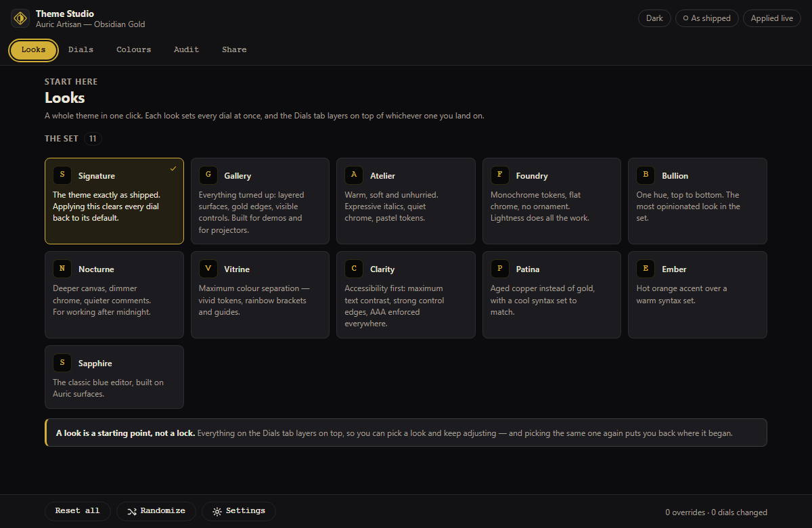Reset all dials with Reset all
812x528 pixels.
click(77, 511)
